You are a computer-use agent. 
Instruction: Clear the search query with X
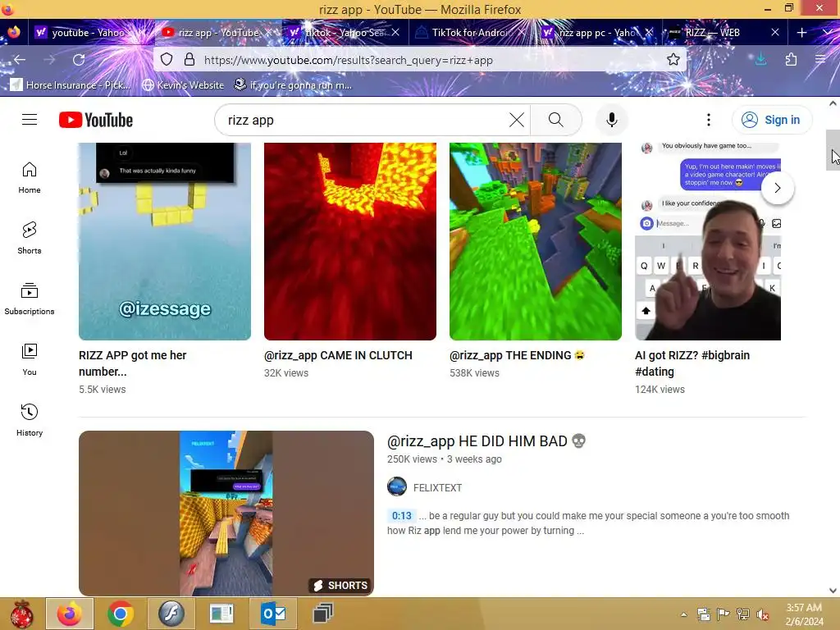click(517, 120)
